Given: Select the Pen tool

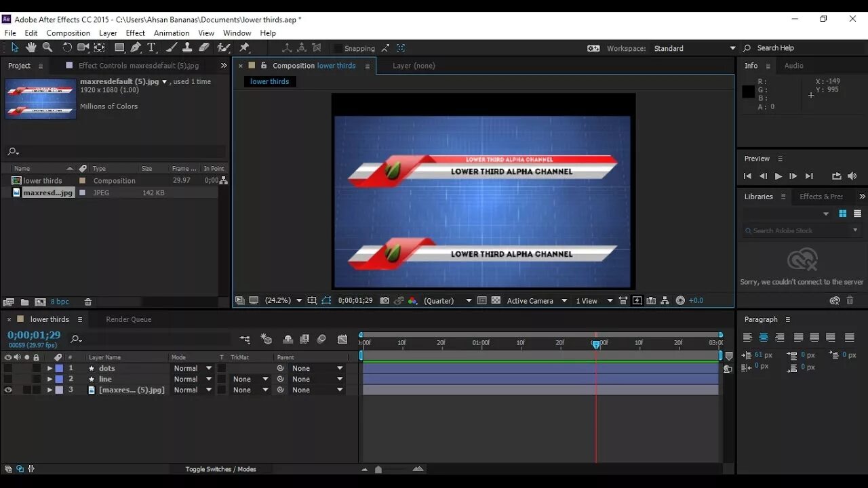Looking at the screenshot, I should (x=136, y=47).
